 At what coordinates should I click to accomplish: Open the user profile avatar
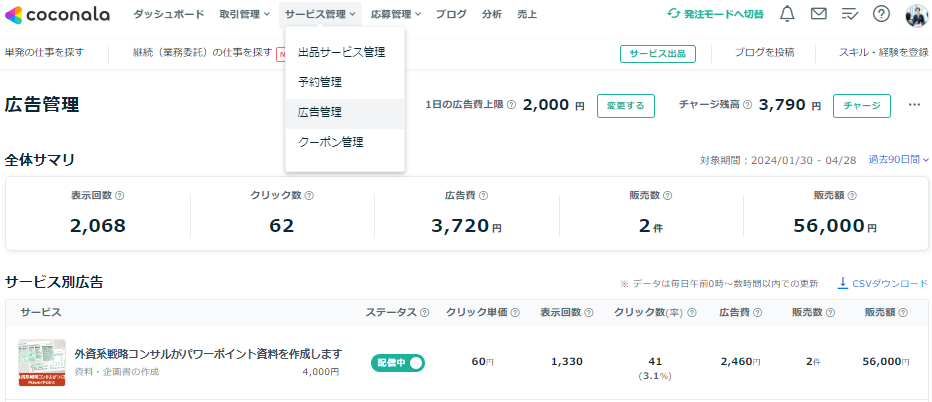(x=917, y=15)
